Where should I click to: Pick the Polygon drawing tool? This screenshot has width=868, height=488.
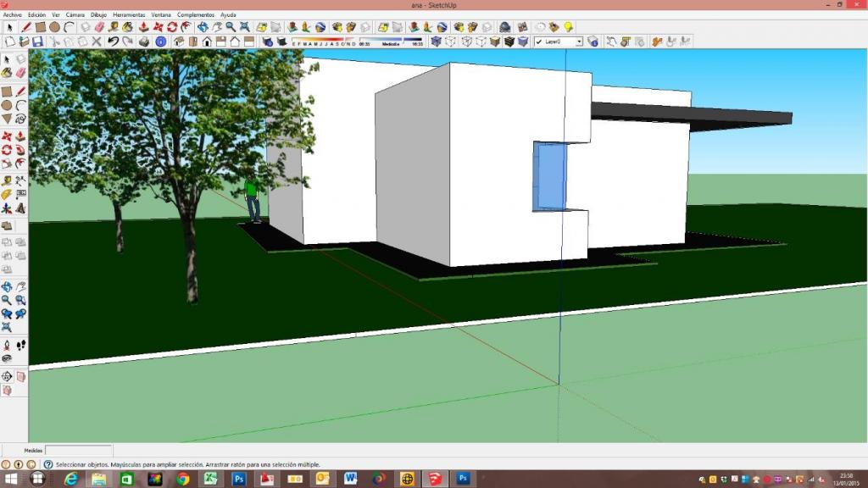point(7,119)
